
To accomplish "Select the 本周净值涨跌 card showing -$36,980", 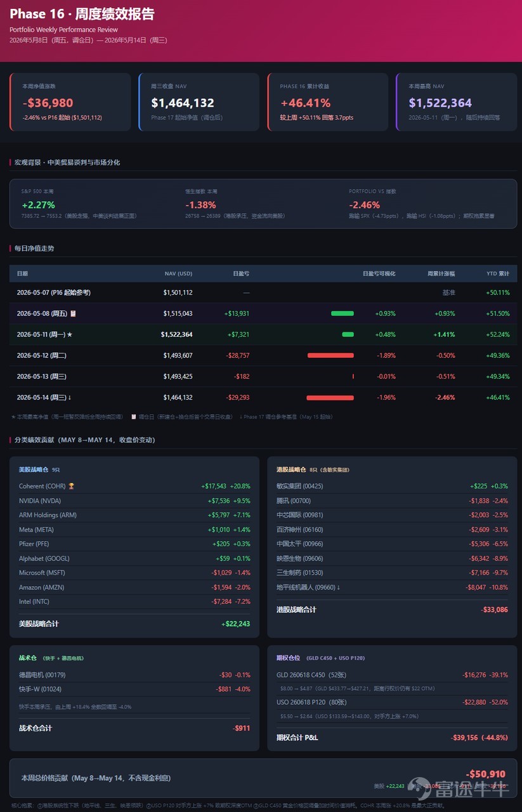I will [x=70, y=102].
